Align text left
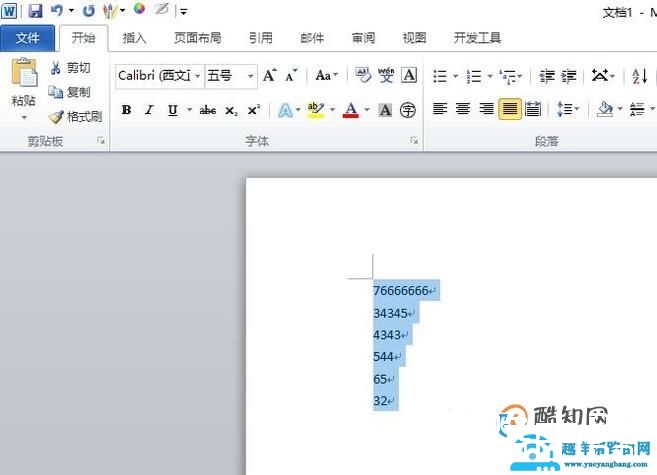 (440, 109)
